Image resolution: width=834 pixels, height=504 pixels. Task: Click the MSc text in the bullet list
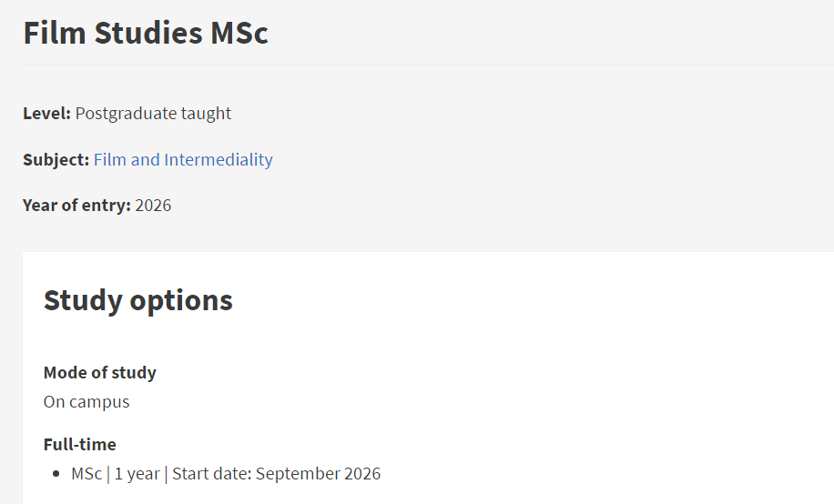(x=86, y=474)
